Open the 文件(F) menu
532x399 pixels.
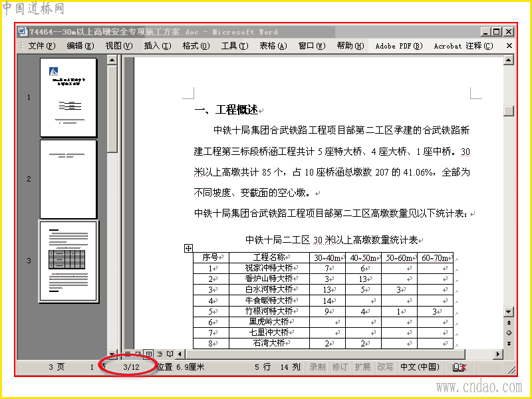coord(41,46)
